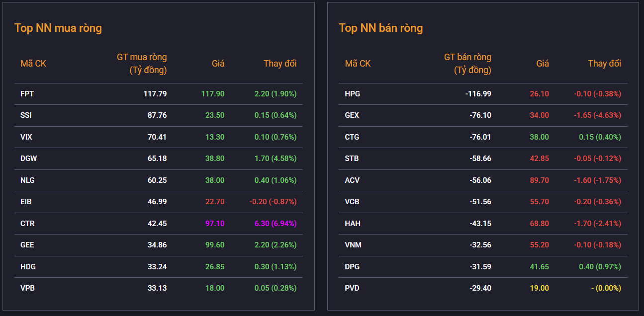Viewport: 644px width, 316px height.
Task: Click CTR's purple price 97.10
Action: pyautogui.click(x=215, y=223)
